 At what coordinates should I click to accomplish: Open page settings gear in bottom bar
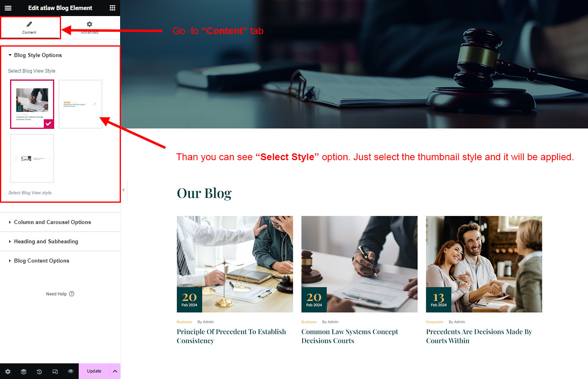8,371
